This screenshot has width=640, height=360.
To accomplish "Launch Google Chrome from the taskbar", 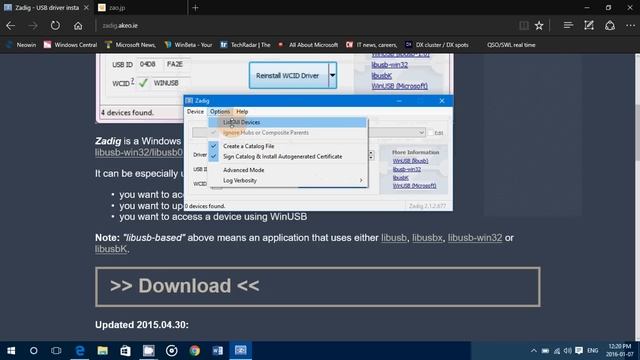I will pyautogui.click(x=195, y=351).
